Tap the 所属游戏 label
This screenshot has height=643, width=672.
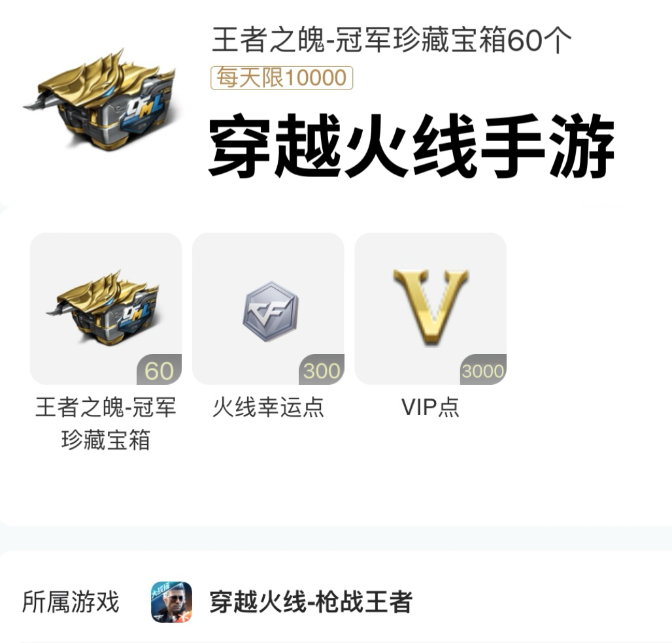(x=71, y=602)
